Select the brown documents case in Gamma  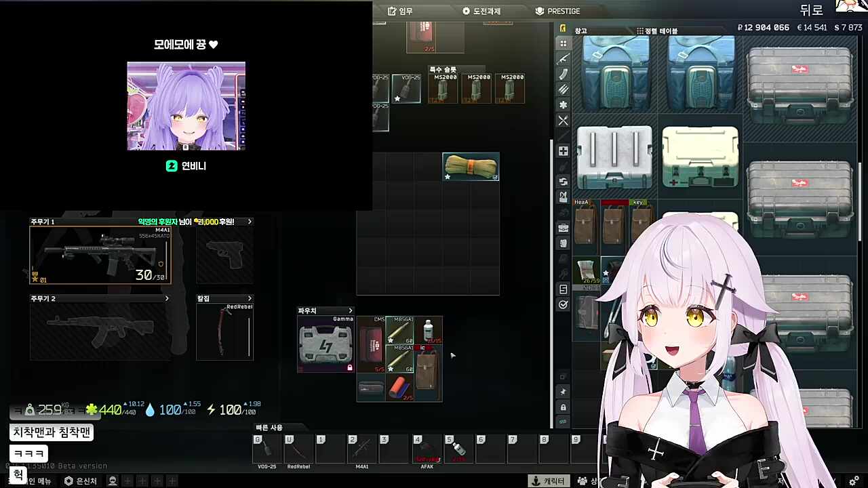pyautogui.click(x=428, y=373)
